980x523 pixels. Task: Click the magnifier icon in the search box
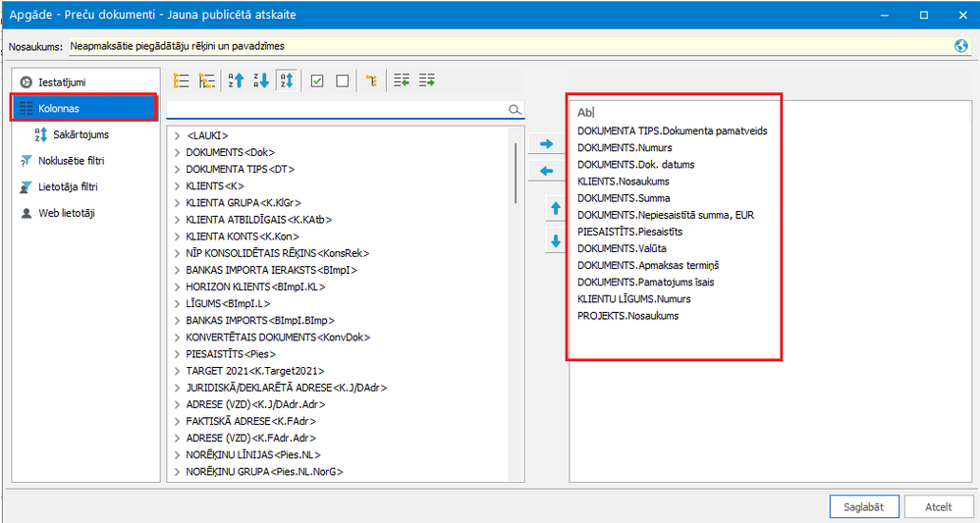[x=515, y=110]
